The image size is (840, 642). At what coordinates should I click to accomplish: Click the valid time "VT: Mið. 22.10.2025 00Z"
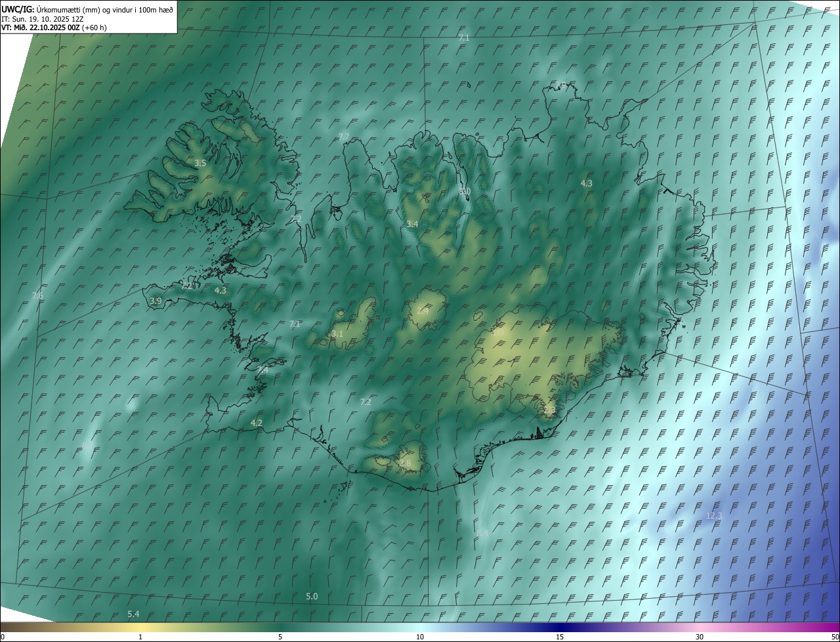pos(41,28)
